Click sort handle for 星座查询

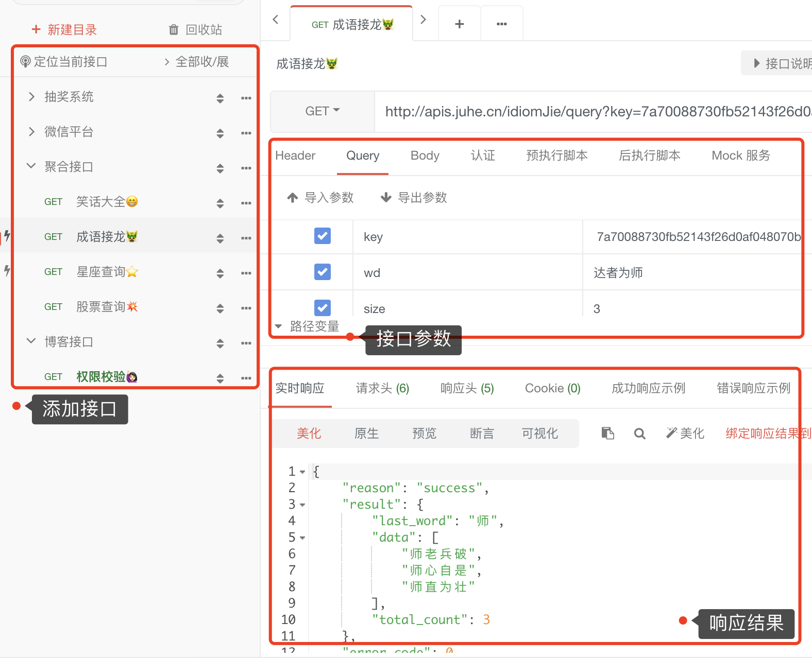[x=220, y=273]
